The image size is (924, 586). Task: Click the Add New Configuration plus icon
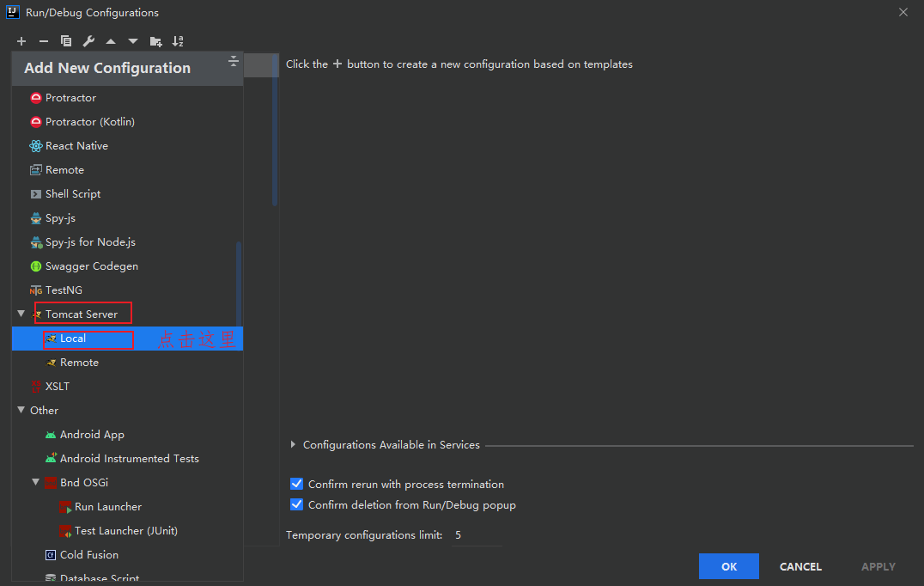(x=21, y=41)
